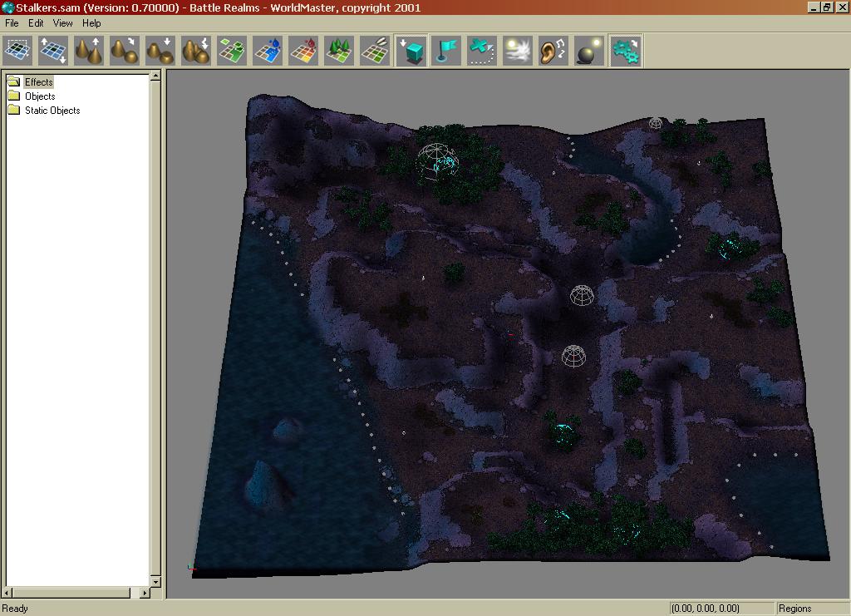Pick the trees on grid forest tool
851x616 pixels.
[339, 51]
